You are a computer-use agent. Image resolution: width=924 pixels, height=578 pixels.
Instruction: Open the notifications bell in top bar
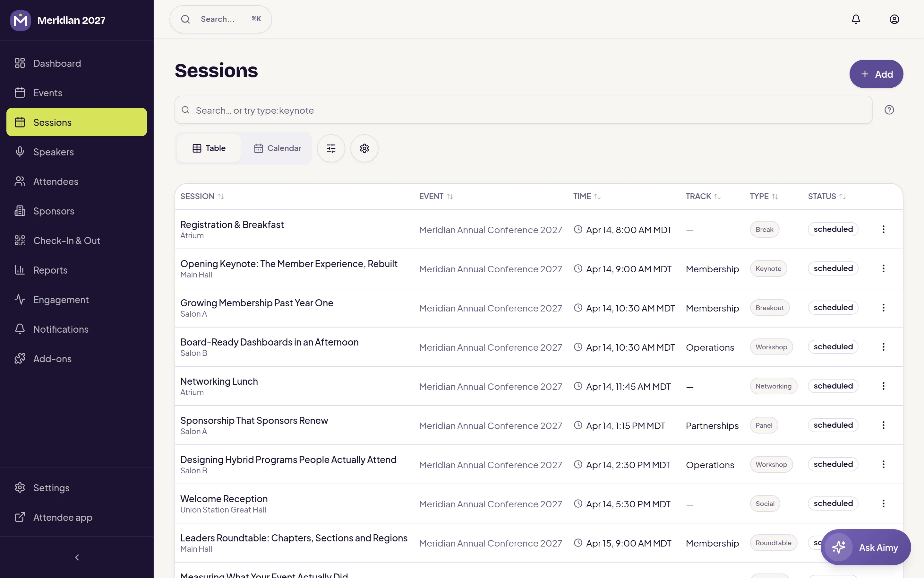point(856,19)
